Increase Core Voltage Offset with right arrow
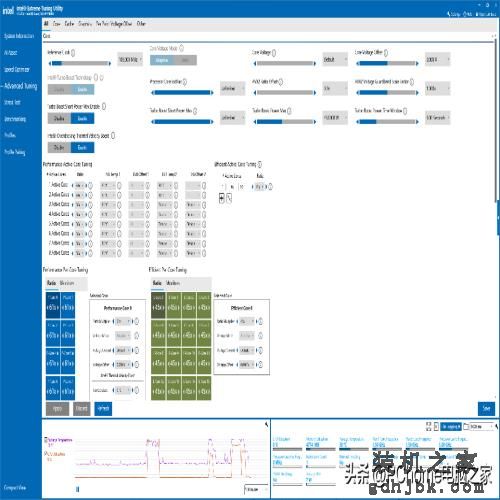This screenshot has height=500, width=500. click(x=417, y=63)
